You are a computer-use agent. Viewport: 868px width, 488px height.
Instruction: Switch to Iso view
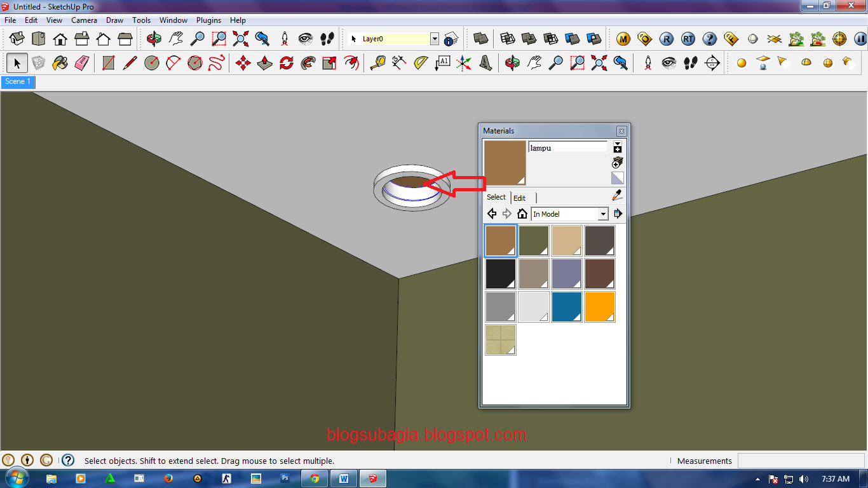[x=17, y=39]
